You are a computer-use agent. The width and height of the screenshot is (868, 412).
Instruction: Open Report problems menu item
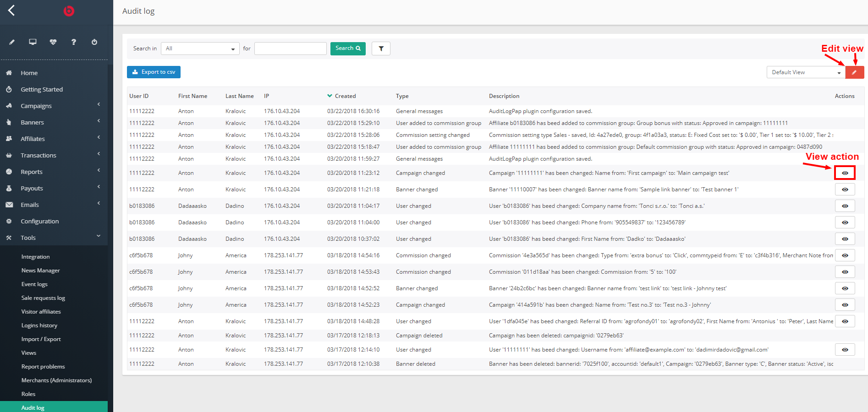coord(43,367)
